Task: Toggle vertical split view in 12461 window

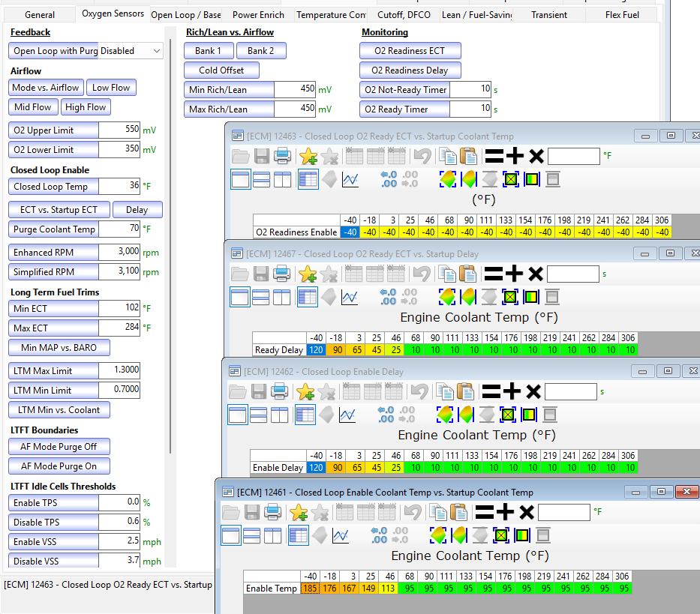Action: pyautogui.click(x=272, y=535)
